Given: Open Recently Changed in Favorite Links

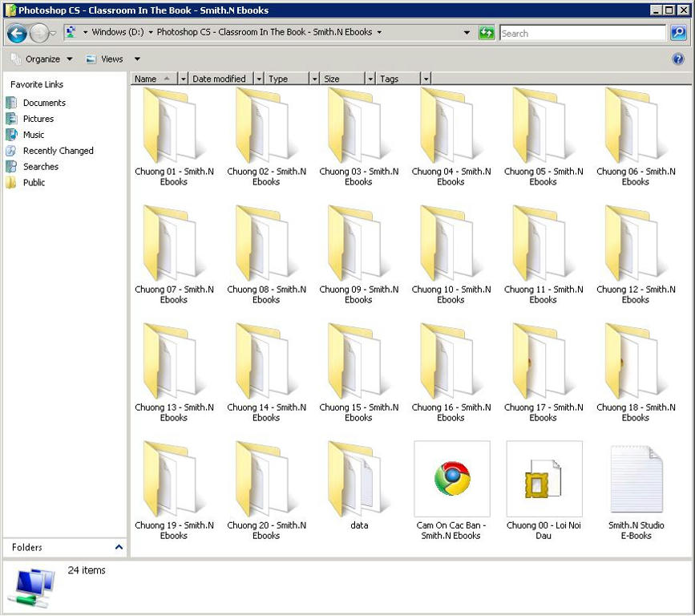Looking at the screenshot, I should coord(50,151).
